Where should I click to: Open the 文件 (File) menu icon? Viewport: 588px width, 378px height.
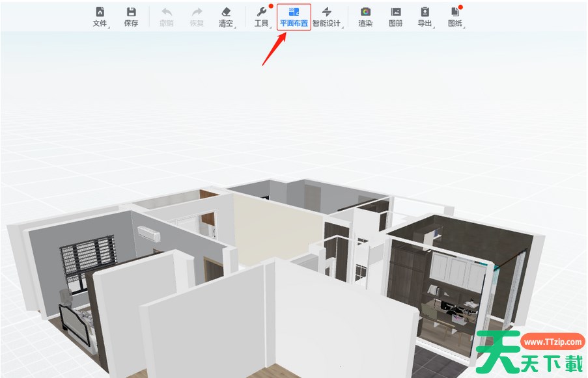(x=100, y=12)
